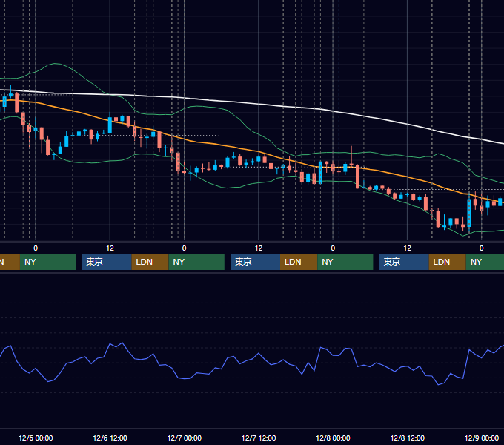Screen dimensions: 504x445
Task: Select the NY session block starting 12/9 00:00
Action: (485, 262)
